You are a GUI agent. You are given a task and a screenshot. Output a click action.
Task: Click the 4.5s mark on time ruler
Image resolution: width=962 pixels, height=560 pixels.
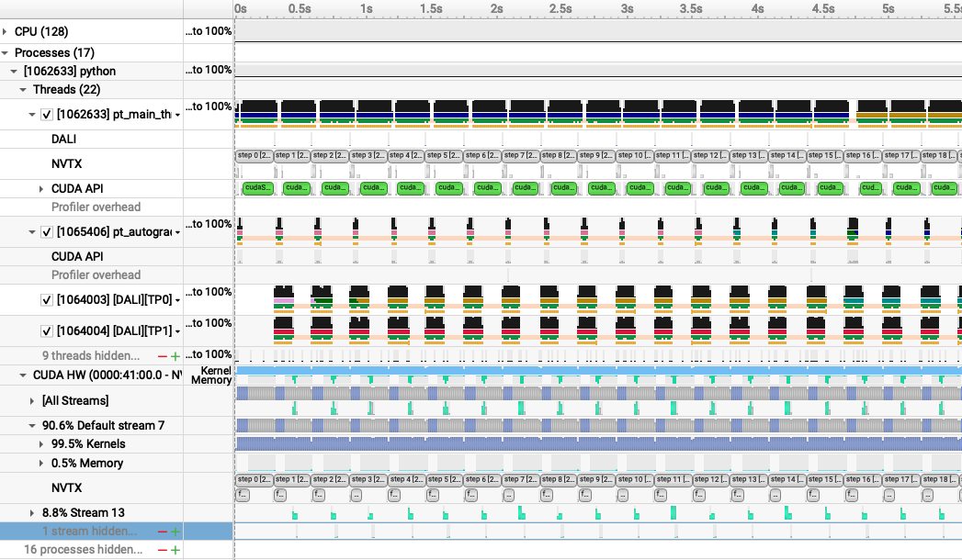point(823,8)
